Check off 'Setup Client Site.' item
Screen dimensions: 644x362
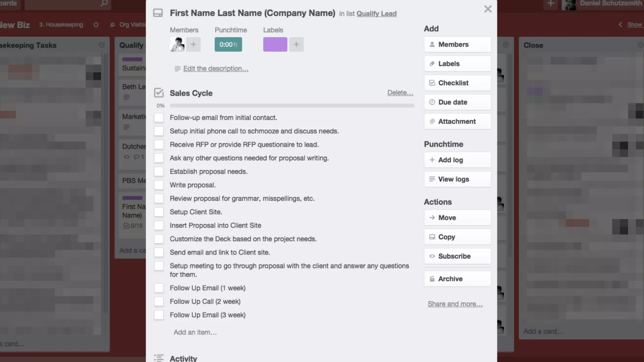[x=159, y=212]
